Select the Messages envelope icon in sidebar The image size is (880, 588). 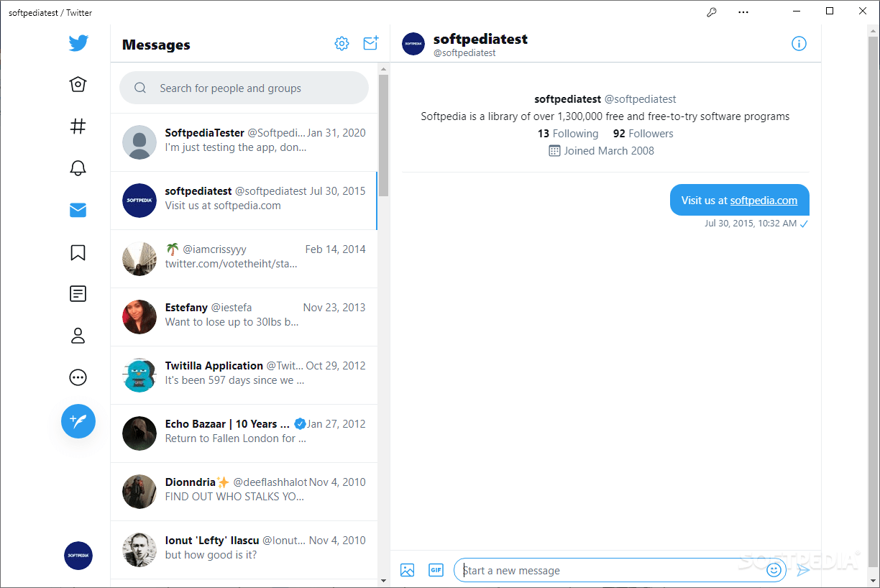tap(78, 210)
